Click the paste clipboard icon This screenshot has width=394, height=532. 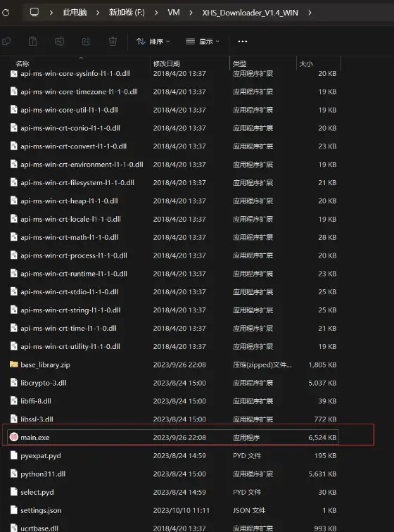point(33,42)
